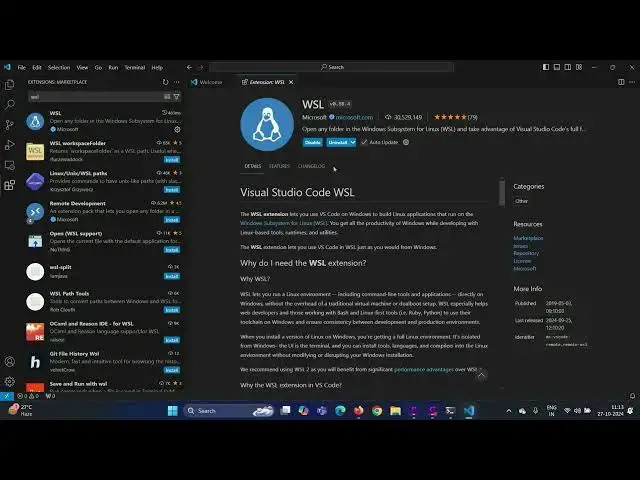
Task: Open the errors and warnings status item
Action: pos(28,396)
